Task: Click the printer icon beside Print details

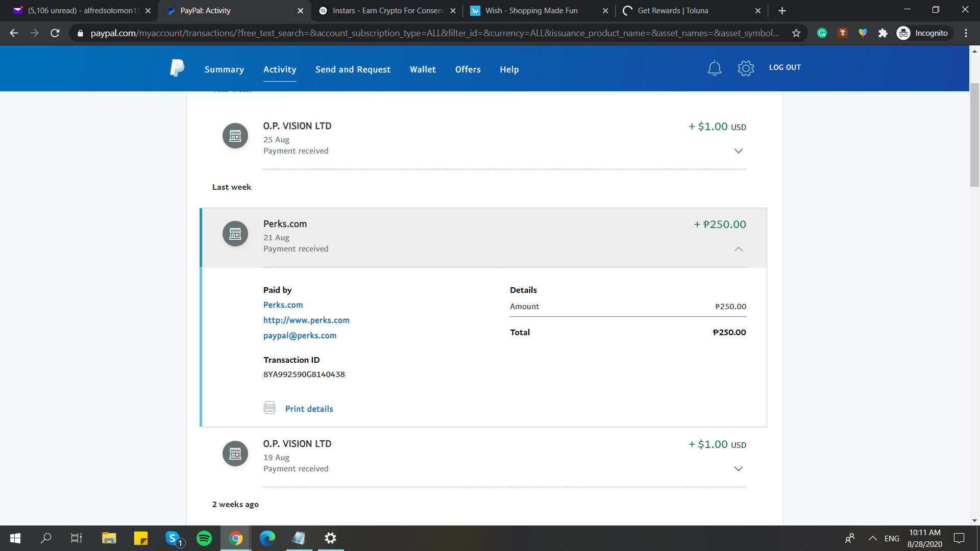Action: coord(269,408)
